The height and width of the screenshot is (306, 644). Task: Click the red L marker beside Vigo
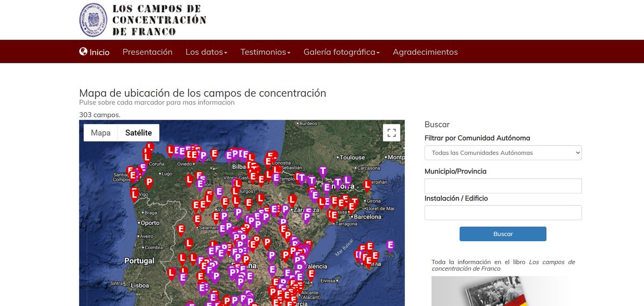pos(134,195)
